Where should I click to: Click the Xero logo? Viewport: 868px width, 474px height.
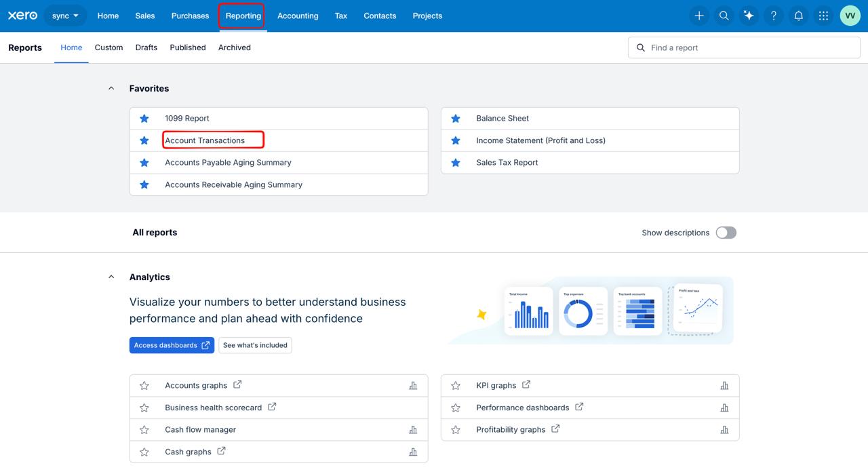22,16
